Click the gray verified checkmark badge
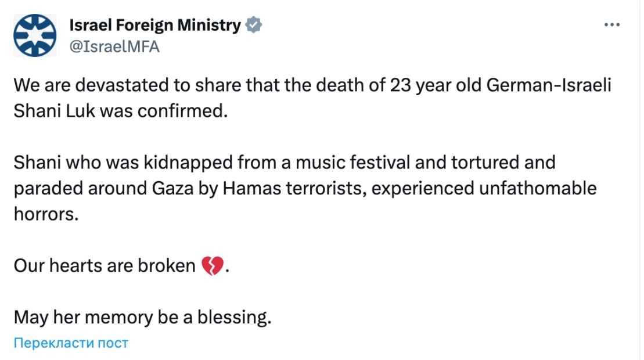This screenshot has height=360, width=644. [253, 25]
